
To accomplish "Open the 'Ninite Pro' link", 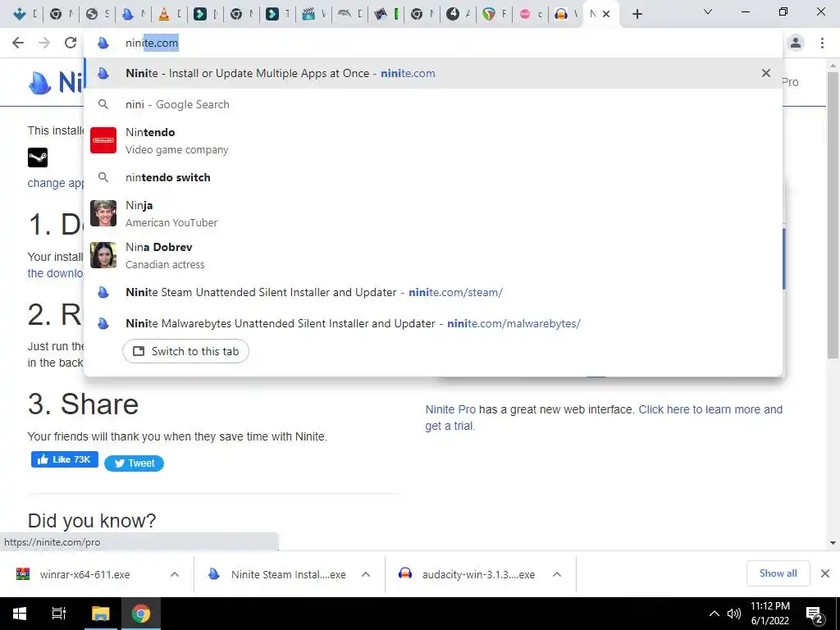I will coord(450,409).
